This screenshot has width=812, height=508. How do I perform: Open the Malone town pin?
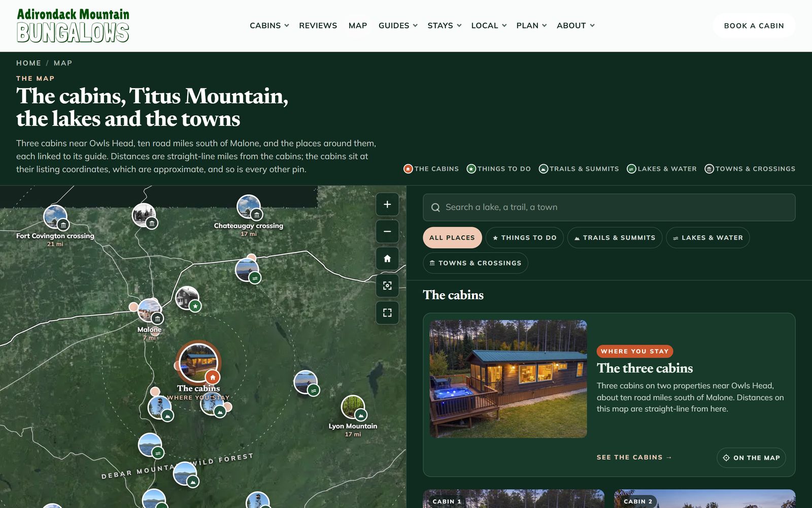(150, 311)
